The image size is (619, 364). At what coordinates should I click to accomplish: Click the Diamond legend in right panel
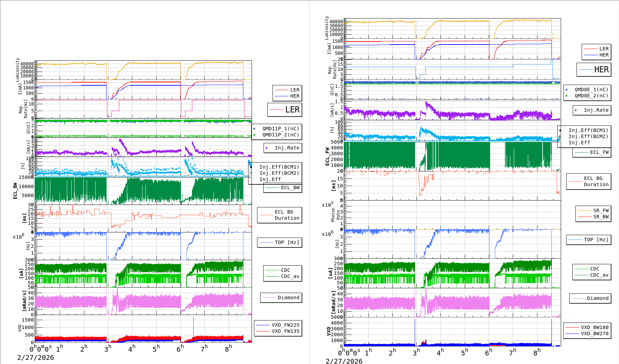click(597, 298)
